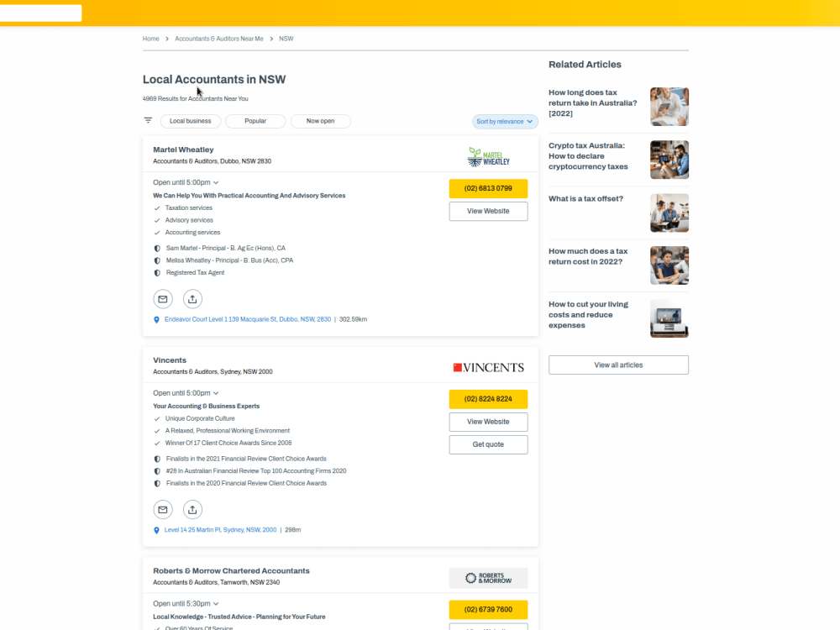This screenshot has height=630, width=840.
Task: Click thumbnail for tax return duration article
Action: (669, 107)
